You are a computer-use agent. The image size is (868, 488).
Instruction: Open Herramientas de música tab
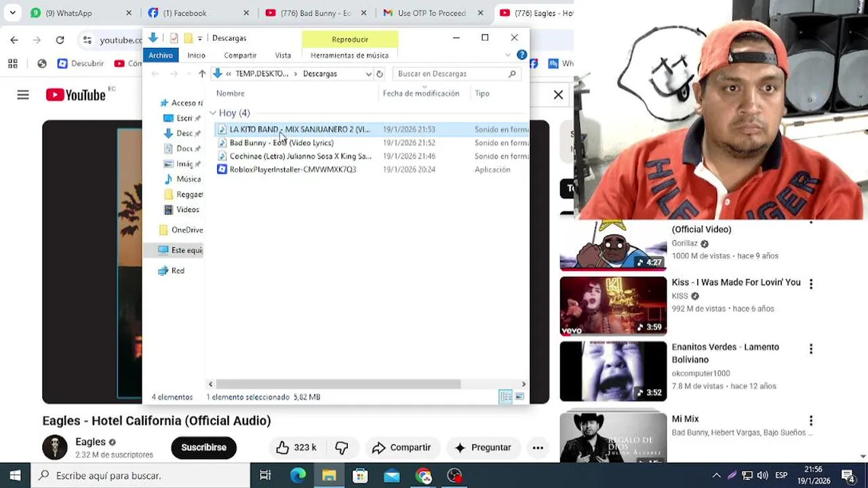point(349,56)
